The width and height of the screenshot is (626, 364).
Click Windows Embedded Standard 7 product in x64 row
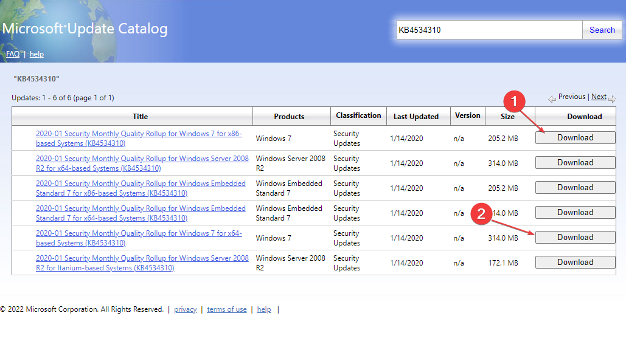pyautogui.click(x=289, y=213)
